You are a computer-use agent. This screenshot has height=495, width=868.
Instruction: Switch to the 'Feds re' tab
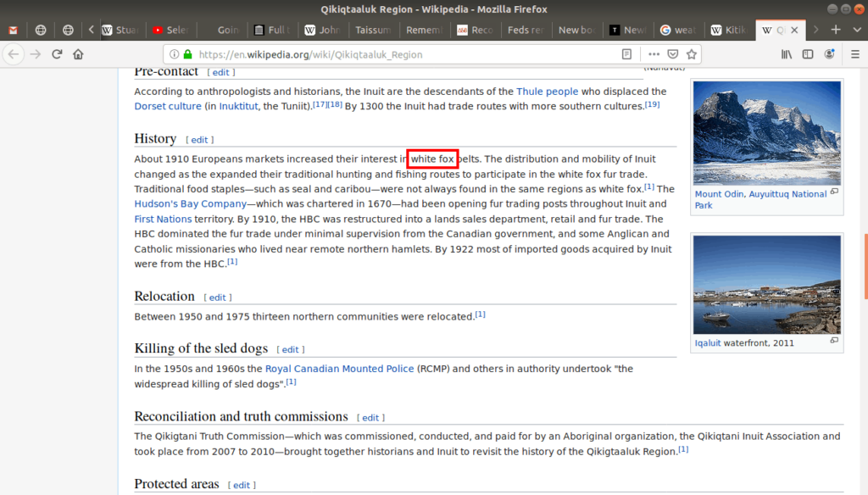526,30
